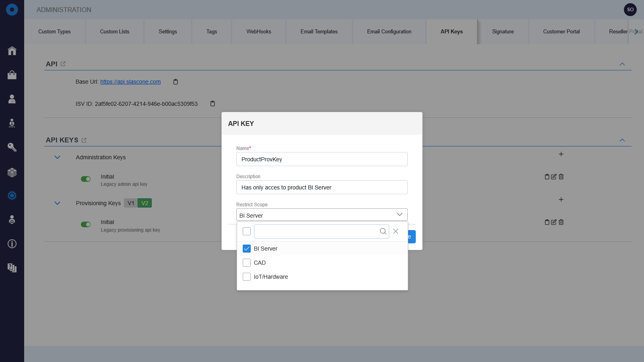Click into the Name field
Image resolution: width=644 pixels, height=362 pixels.
pyautogui.click(x=322, y=159)
